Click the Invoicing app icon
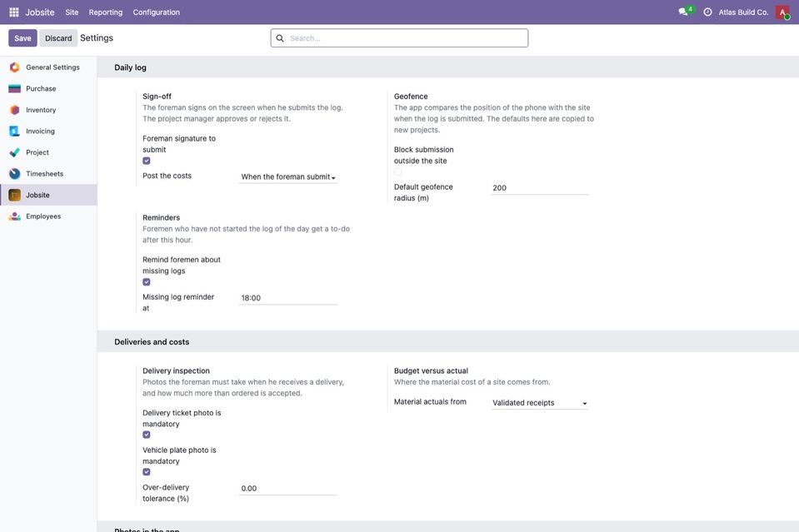Screen dimensions: 799x532 point(15,132)
